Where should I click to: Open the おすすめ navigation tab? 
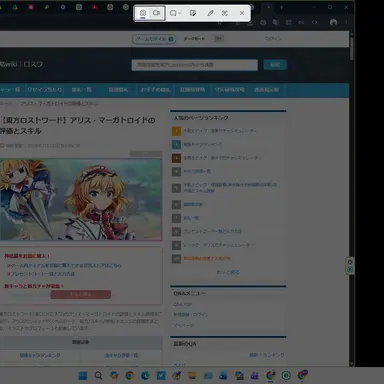(155, 90)
